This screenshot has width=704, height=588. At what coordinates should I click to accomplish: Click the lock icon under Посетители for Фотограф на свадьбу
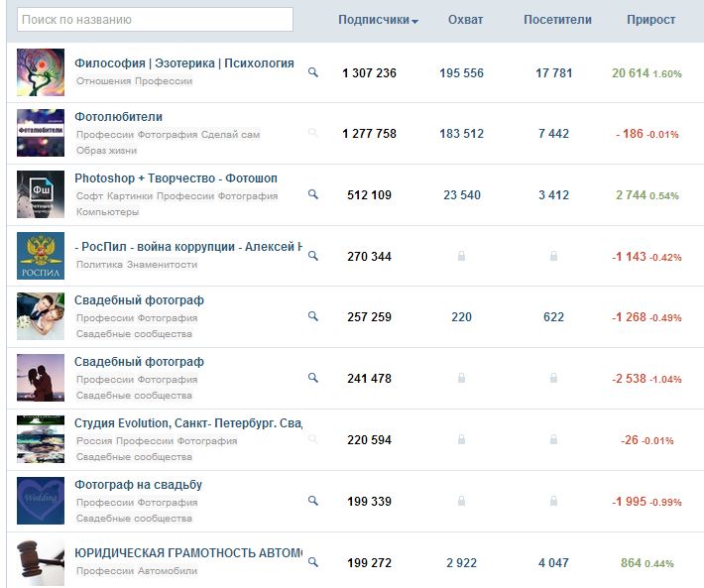[x=553, y=502]
